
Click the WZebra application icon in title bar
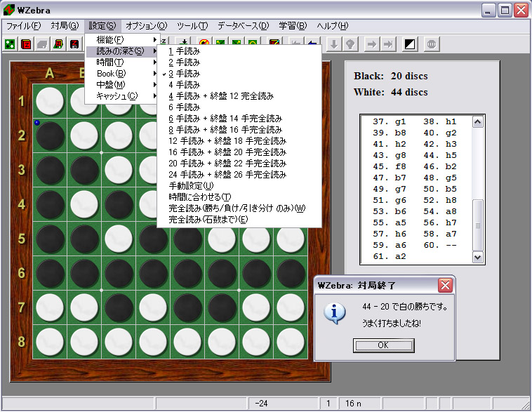click(x=9, y=11)
